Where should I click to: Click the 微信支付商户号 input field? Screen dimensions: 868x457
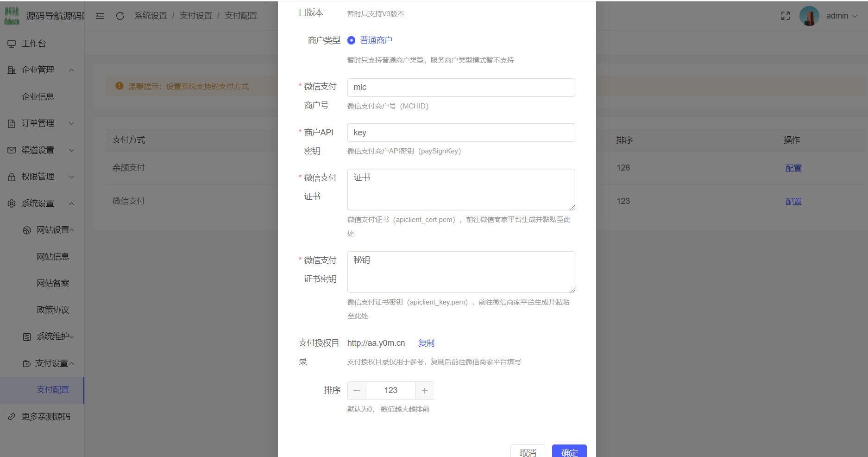(x=461, y=88)
